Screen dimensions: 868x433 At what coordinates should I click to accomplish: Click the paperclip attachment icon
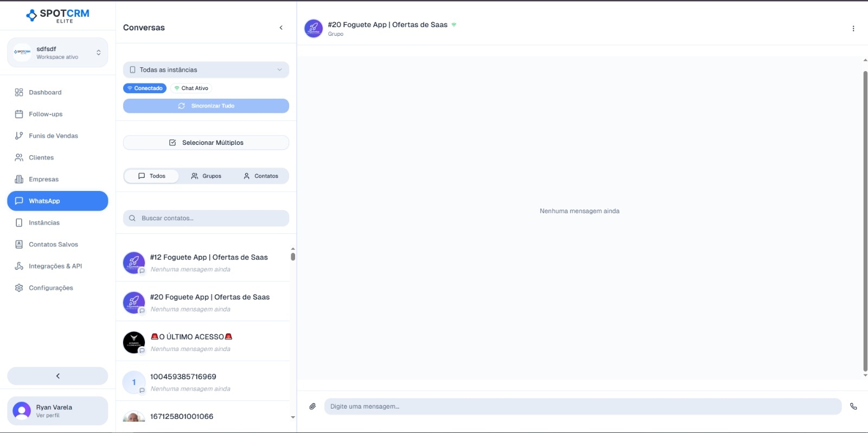point(312,406)
